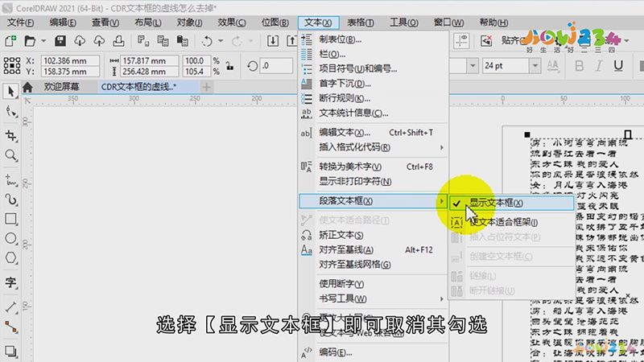Copy selection with toolbar icon

163,41
